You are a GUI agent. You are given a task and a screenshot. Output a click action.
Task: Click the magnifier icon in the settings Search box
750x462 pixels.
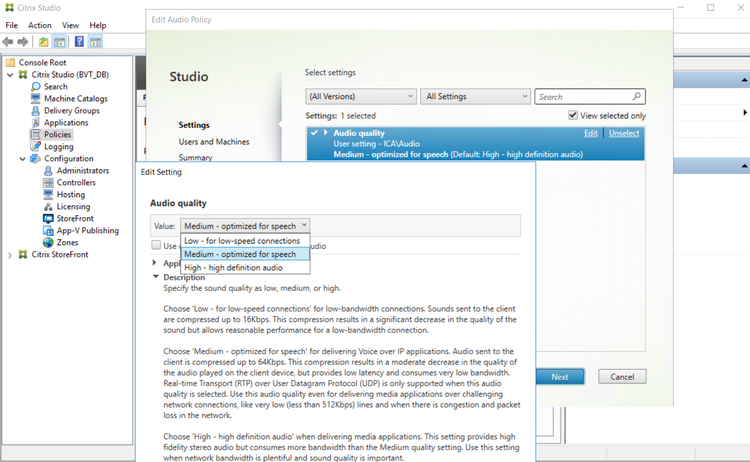pyautogui.click(x=637, y=96)
